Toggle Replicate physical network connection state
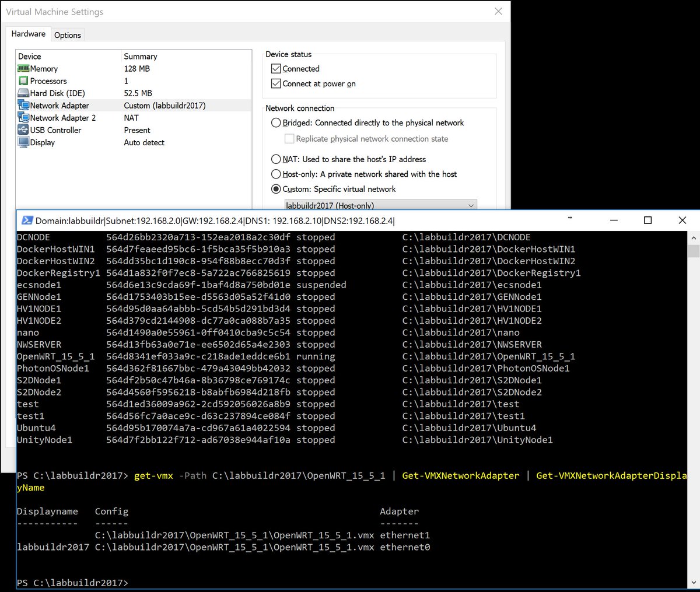The height and width of the screenshot is (592, 700). [x=289, y=139]
